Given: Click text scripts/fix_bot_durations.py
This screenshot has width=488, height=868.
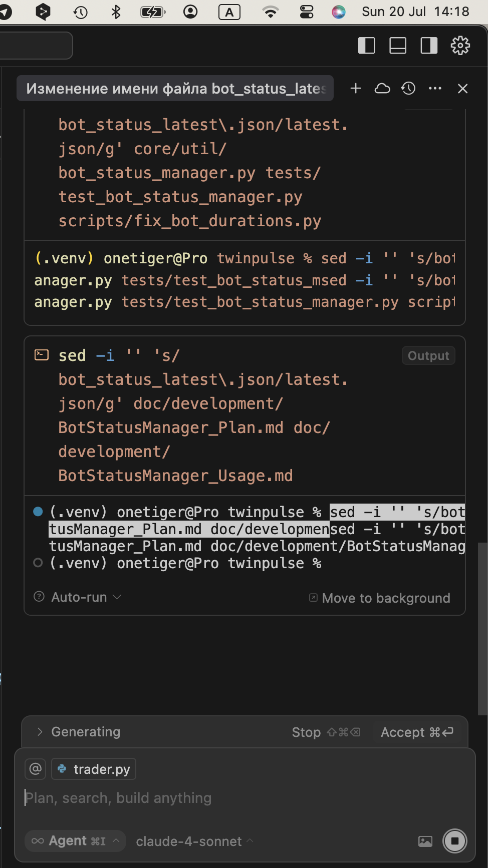Looking at the screenshot, I should pyautogui.click(x=190, y=221).
